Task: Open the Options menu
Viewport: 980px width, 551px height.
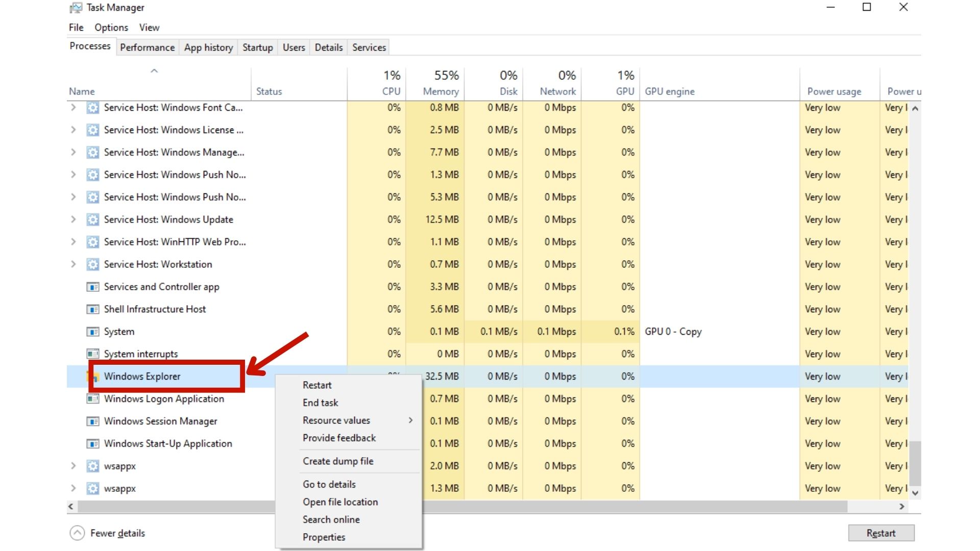Action: (111, 28)
